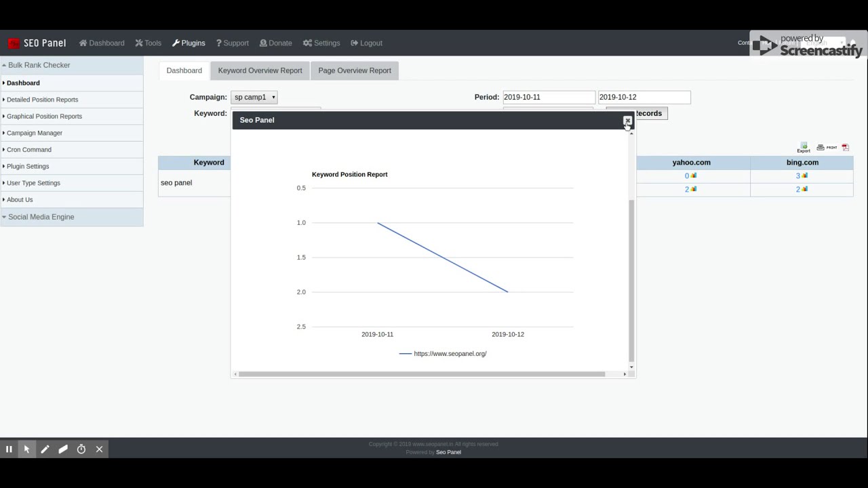Open graph icon in yahoo.com second row
Viewport: 868px width, 488px height.
click(694, 189)
